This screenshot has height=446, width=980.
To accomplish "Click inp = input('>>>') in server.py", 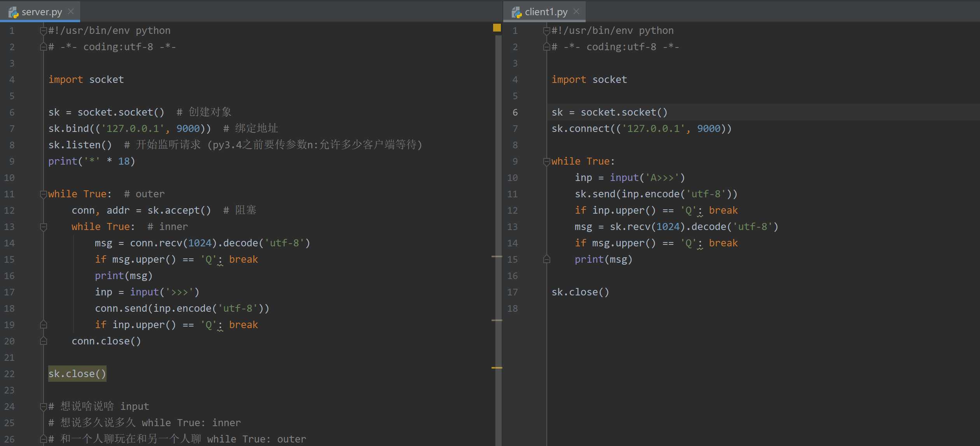I will (147, 292).
